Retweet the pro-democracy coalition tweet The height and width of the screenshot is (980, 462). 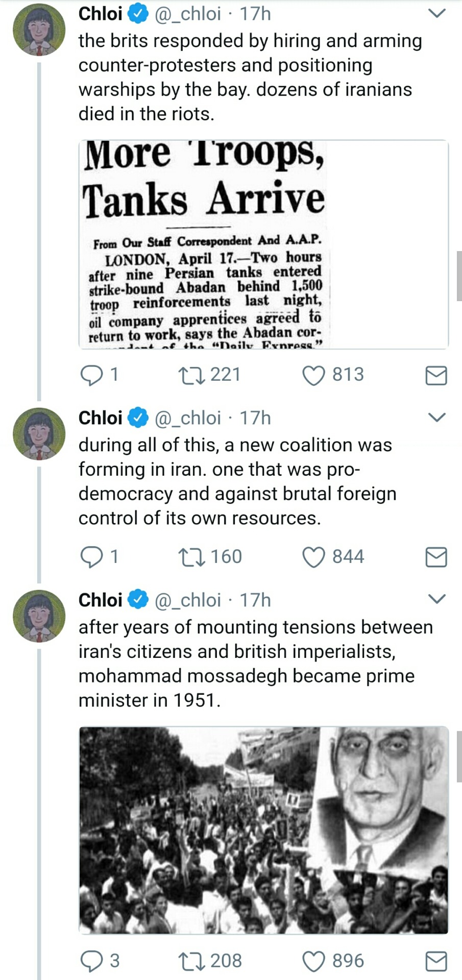(192, 557)
